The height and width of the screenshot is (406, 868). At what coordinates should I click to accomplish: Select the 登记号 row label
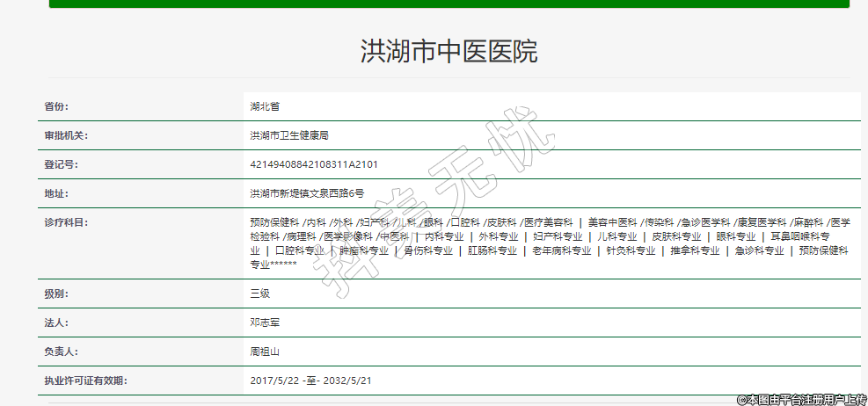(61, 164)
